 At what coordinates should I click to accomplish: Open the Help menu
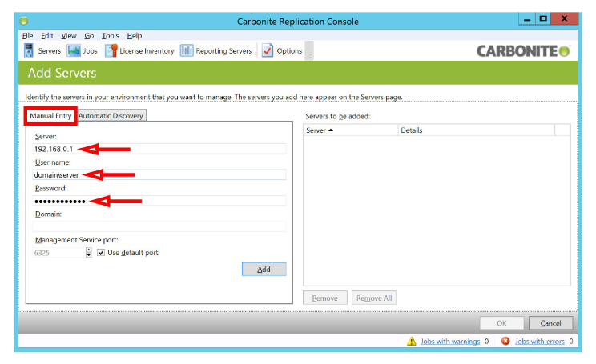coord(134,36)
